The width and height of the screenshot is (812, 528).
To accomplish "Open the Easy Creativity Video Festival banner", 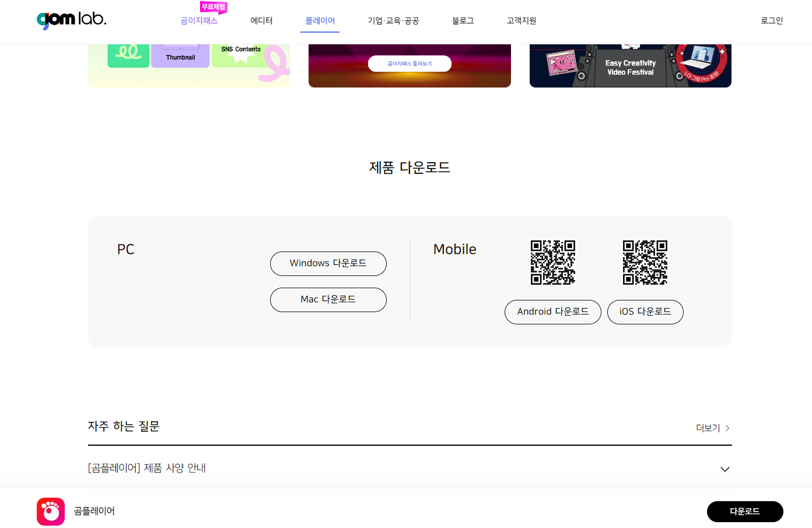I will point(631,65).
